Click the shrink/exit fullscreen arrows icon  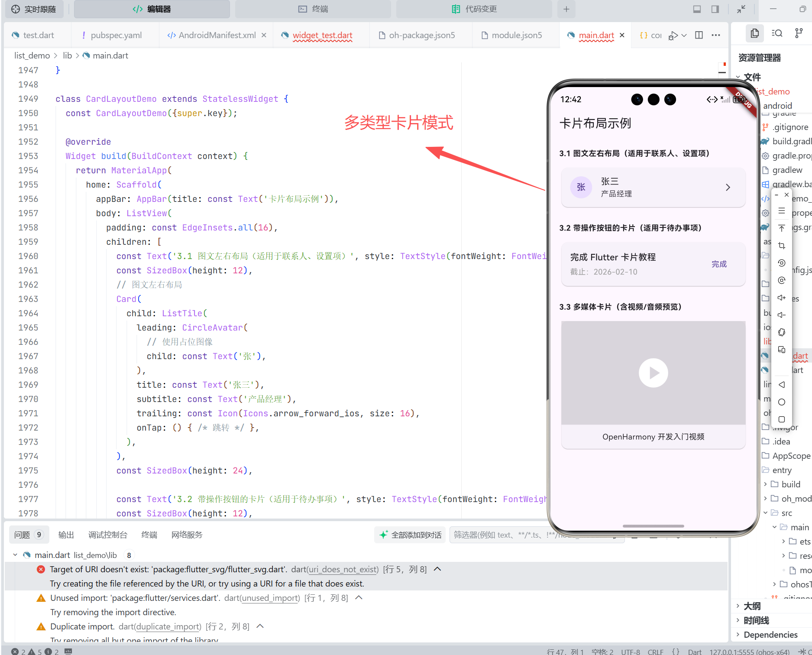[x=741, y=9]
